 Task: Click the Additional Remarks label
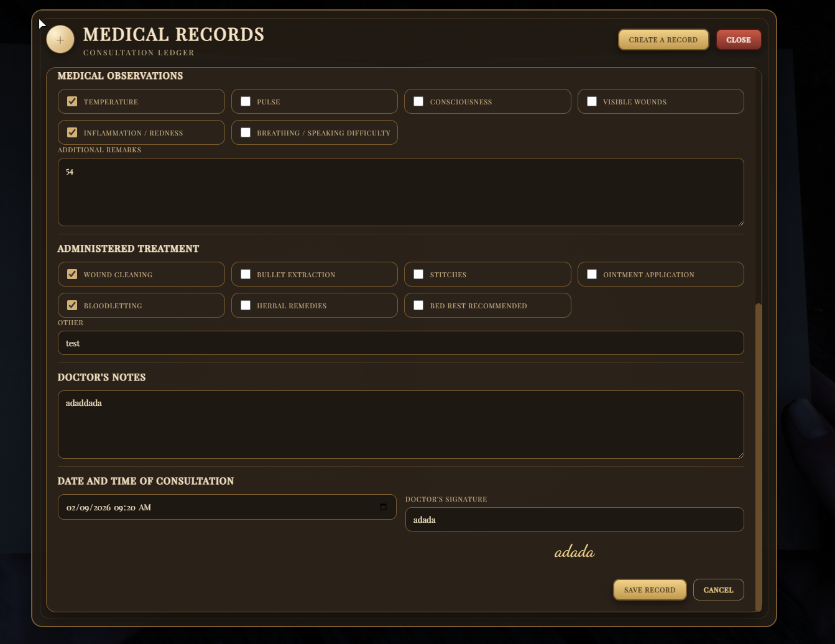[99, 150]
